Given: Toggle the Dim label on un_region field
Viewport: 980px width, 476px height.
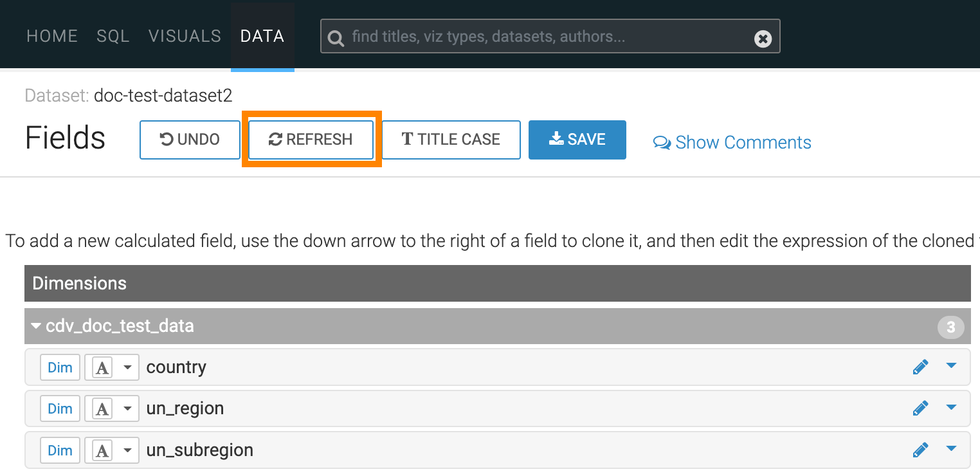Looking at the screenshot, I should [x=60, y=408].
